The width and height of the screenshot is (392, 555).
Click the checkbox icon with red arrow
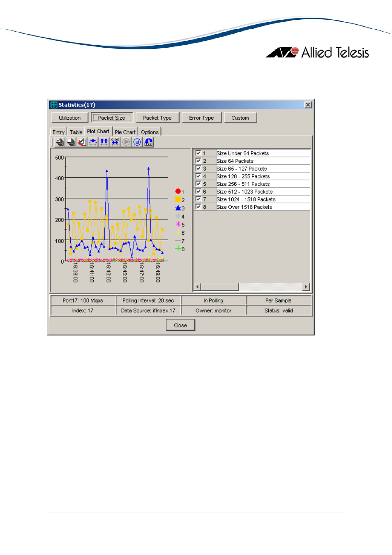click(82, 142)
